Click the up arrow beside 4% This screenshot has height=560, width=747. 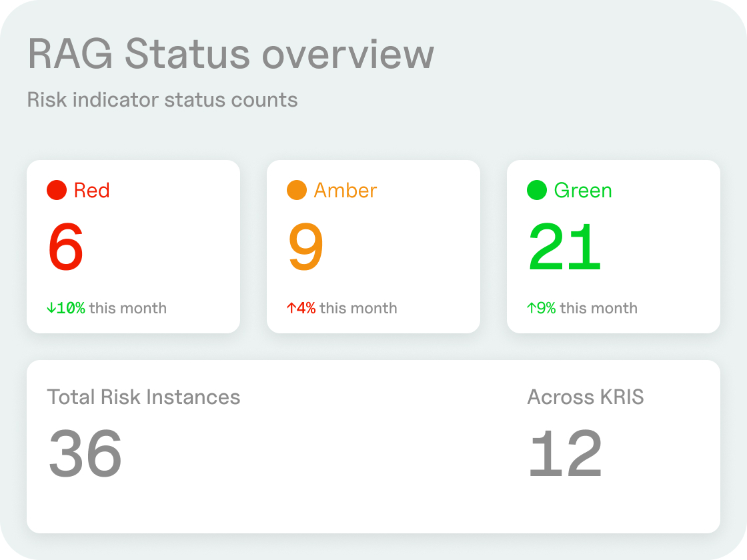click(291, 308)
